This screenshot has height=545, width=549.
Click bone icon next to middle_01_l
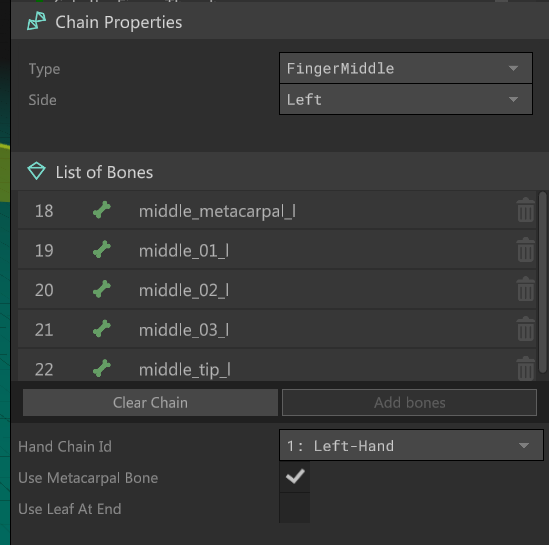tap(102, 250)
